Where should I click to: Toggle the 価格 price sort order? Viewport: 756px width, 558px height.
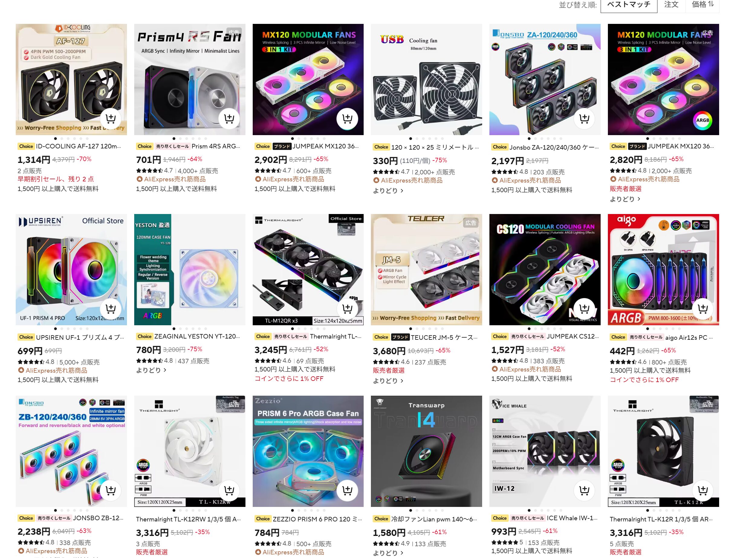[x=702, y=5]
